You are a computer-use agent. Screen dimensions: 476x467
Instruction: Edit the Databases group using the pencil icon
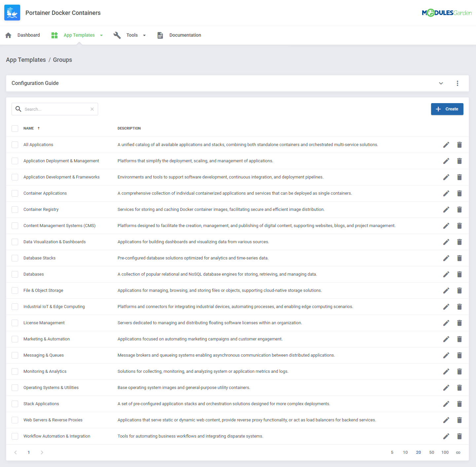point(446,274)
